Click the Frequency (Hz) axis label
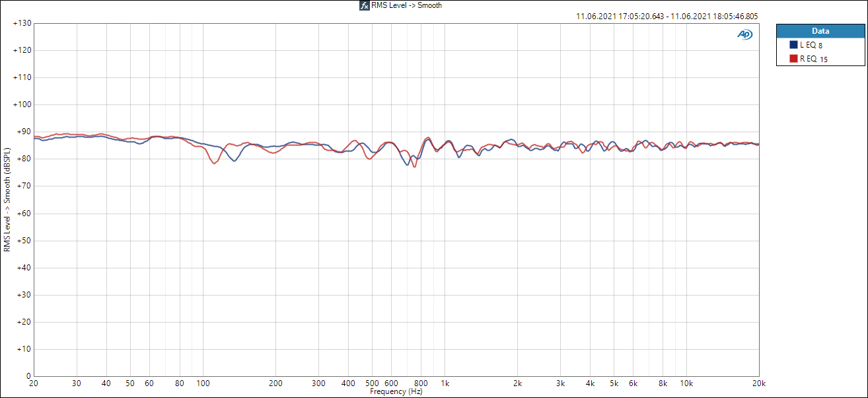This screenshot has height=398, width=868. (396, 391)
